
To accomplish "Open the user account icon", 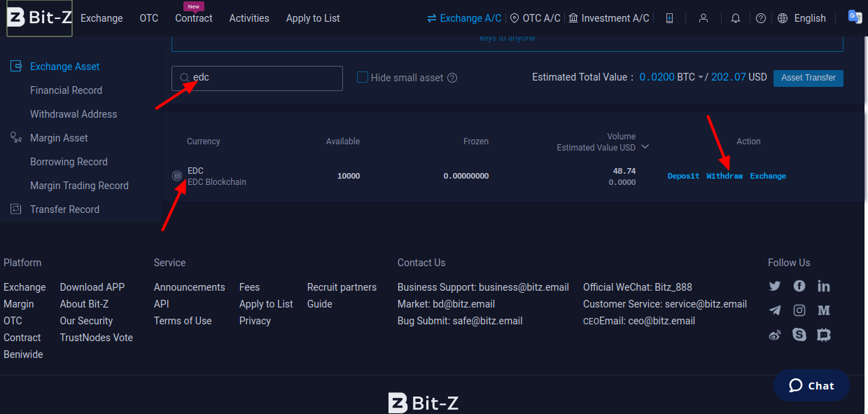I will pos(703,18).
